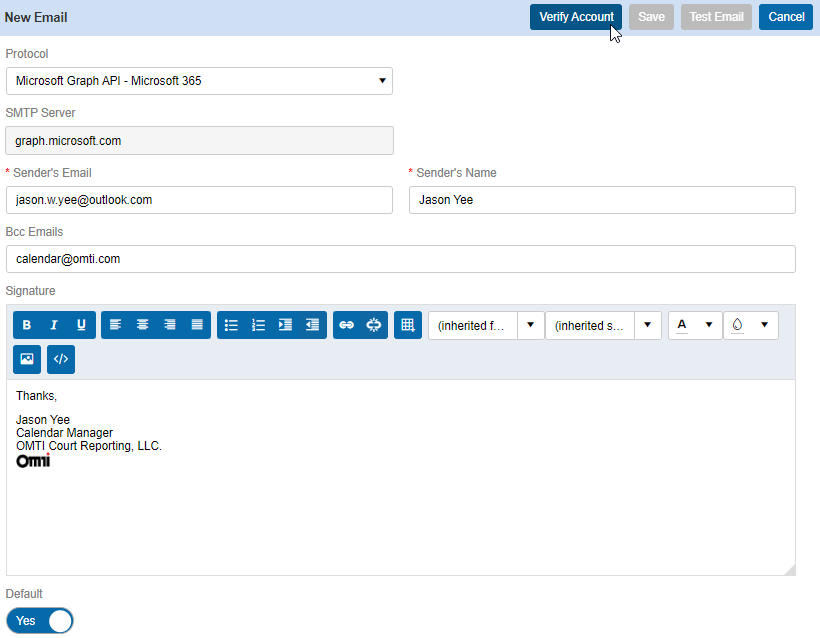820x638 pixels.
Task: Insert a bulleted list in signature
Action: pos(231,325)
